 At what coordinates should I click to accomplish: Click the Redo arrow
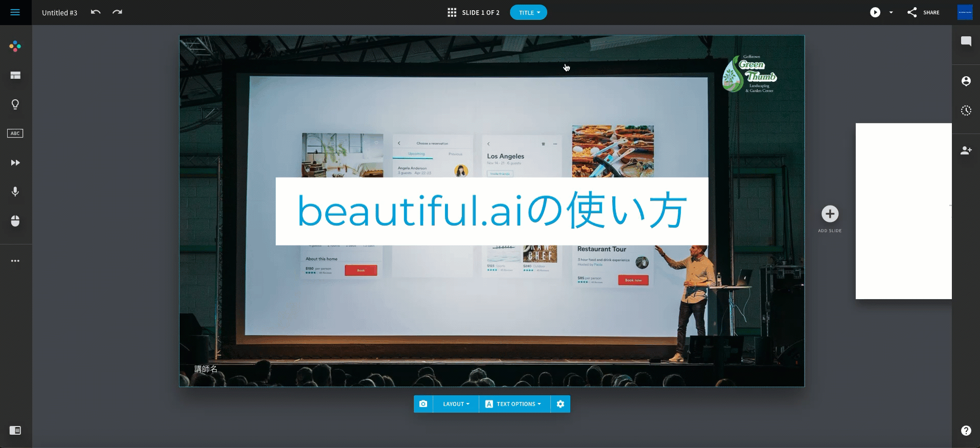coord(117,12)
